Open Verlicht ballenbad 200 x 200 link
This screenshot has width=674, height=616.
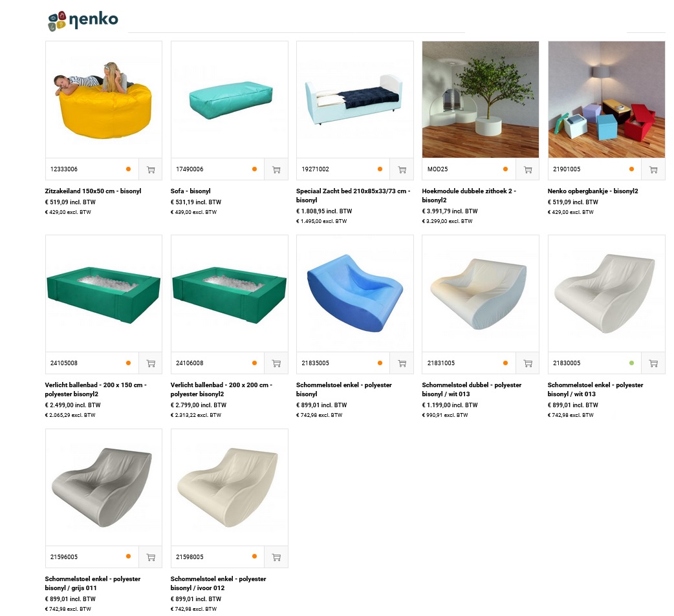(221, 389)
